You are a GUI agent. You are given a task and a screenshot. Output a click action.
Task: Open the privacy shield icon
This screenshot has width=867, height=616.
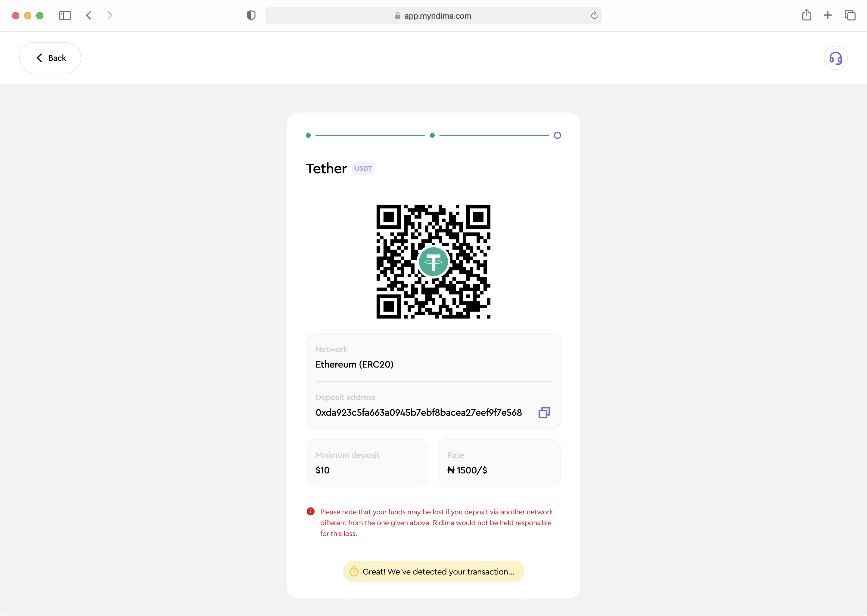pos(251,16)
